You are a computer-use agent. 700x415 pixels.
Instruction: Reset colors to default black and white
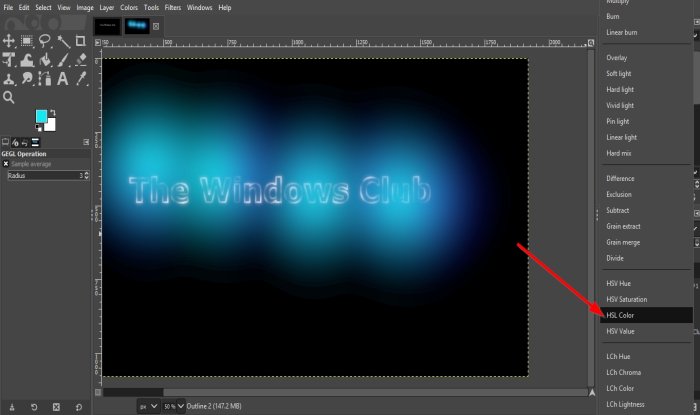click(38, 128)
